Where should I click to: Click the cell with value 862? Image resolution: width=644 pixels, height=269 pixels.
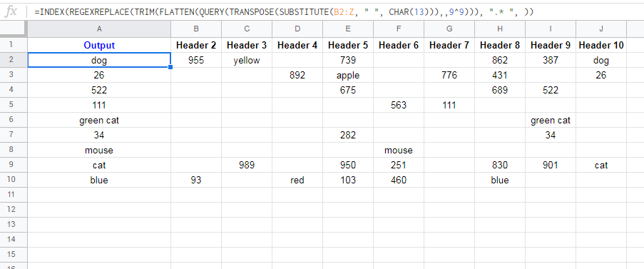500,61
